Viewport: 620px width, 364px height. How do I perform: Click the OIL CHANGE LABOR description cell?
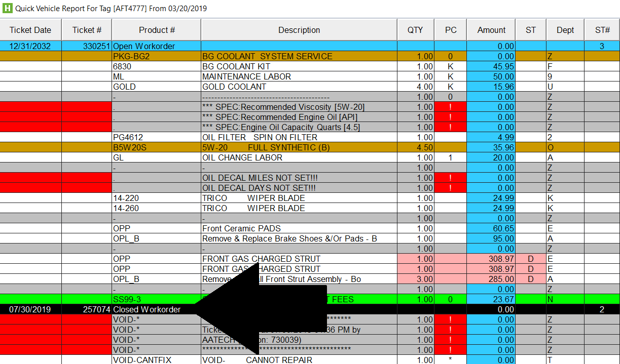(242, 157)
